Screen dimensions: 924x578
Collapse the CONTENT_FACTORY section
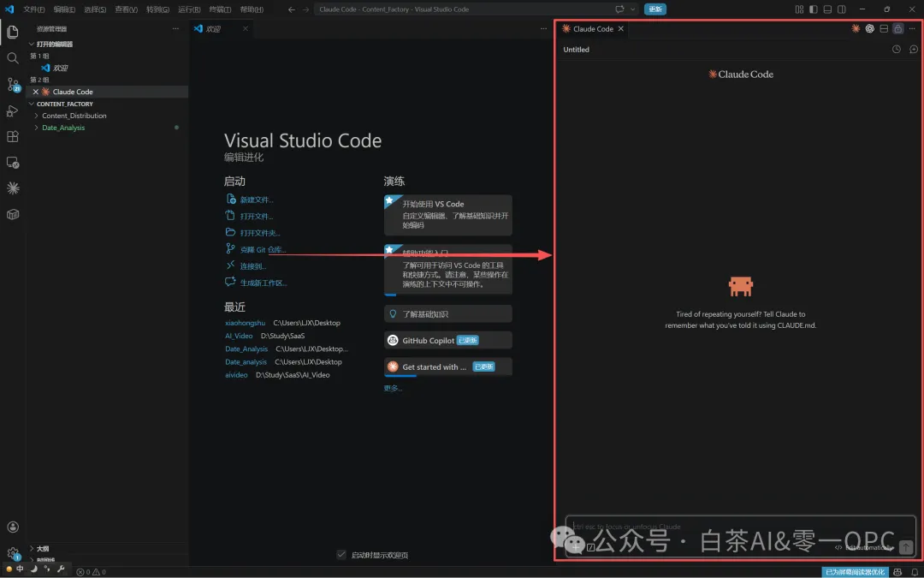pyautogui.click(x=64, y=104)
